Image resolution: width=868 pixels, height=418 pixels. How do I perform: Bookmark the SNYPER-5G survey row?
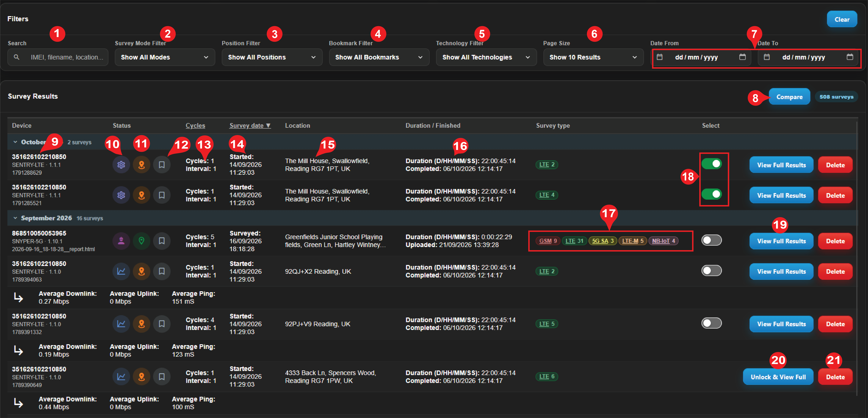point(162,241)
